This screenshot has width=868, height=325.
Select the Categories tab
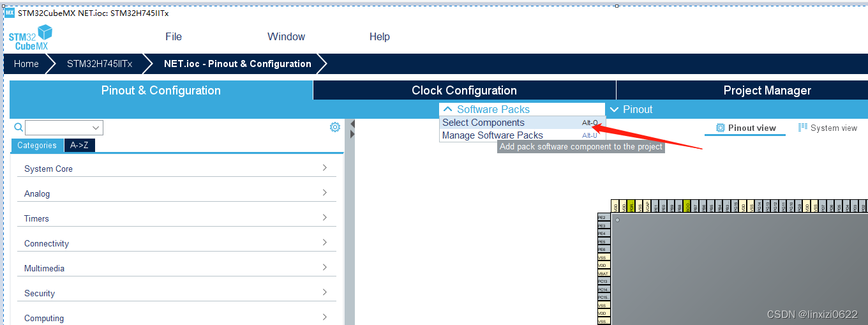click(x=37, y=146)
